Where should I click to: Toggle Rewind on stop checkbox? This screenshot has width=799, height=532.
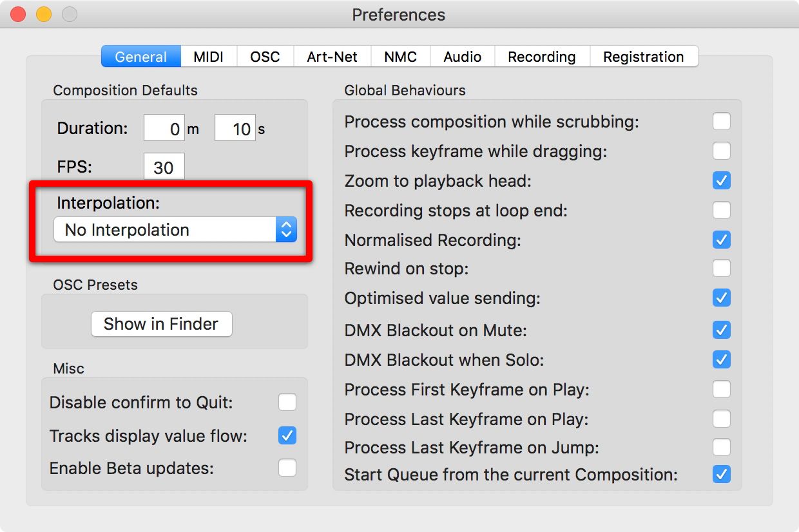pos(722,268)
